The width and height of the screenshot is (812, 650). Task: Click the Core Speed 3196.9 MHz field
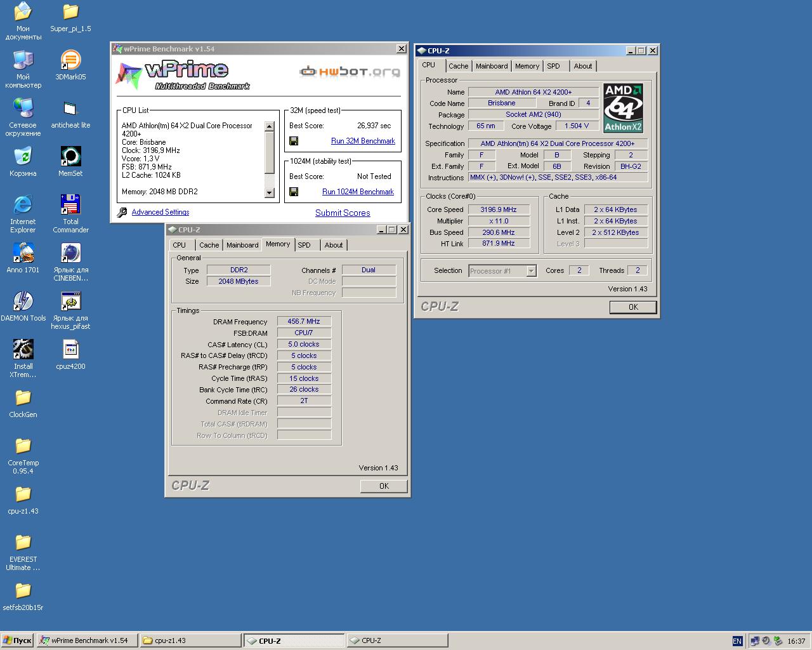tap(499, 209)
